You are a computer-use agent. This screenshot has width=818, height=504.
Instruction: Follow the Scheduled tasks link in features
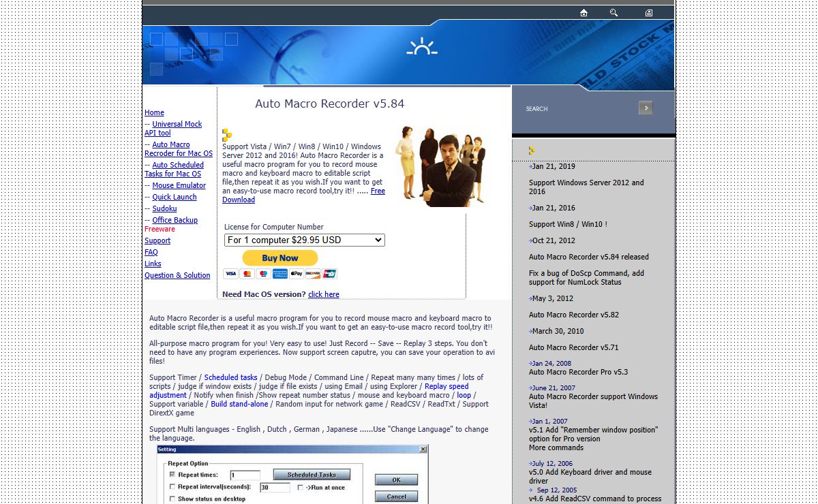[x=230, y=377]
